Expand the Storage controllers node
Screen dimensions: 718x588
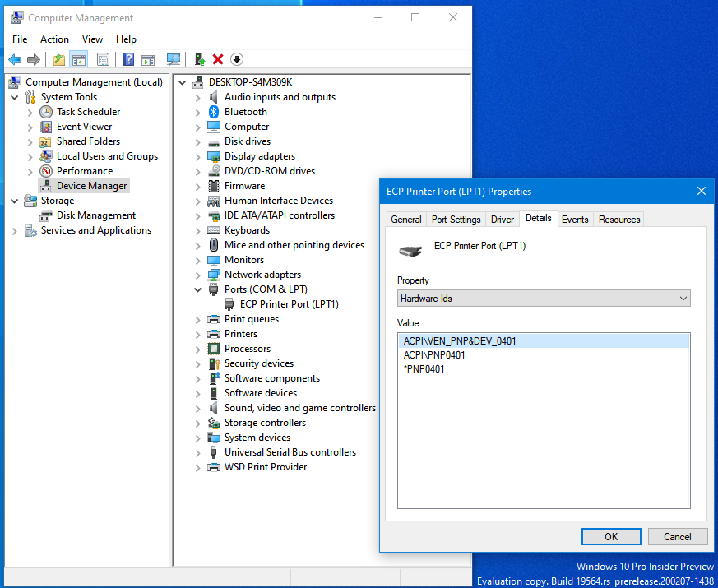click(198, 424)
